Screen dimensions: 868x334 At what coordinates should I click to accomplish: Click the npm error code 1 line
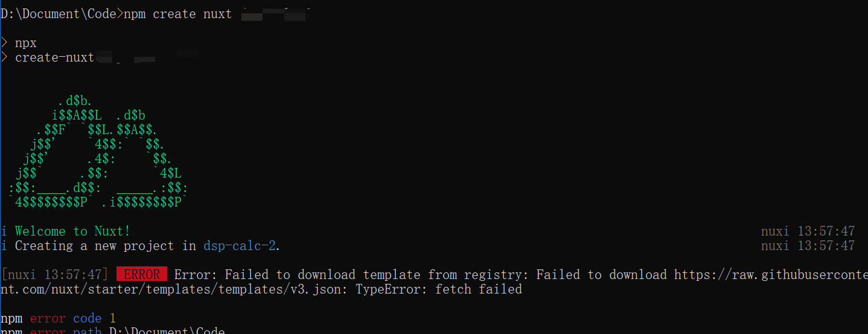coord(58,318)
